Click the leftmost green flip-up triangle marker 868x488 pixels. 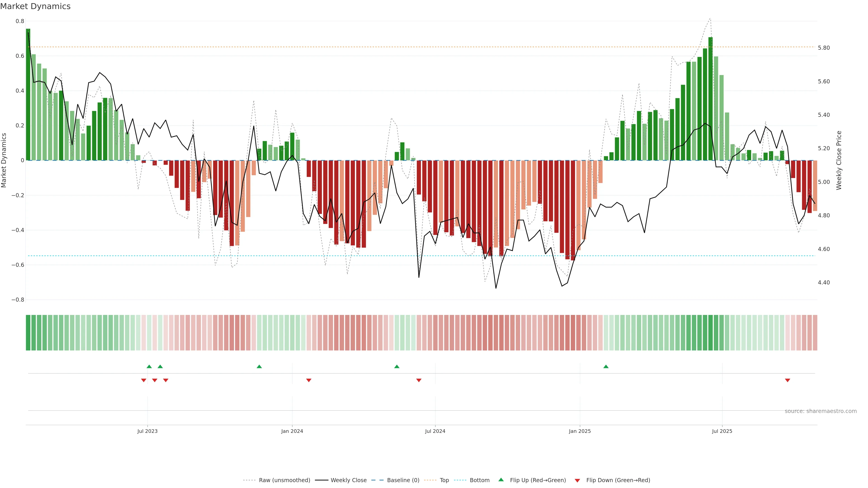(149, 366)
